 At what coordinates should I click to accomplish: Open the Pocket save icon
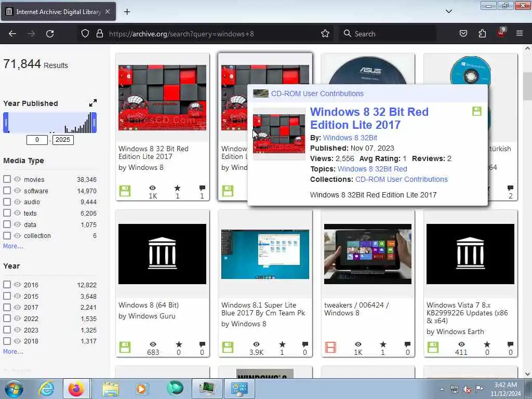tap(463, 33)
